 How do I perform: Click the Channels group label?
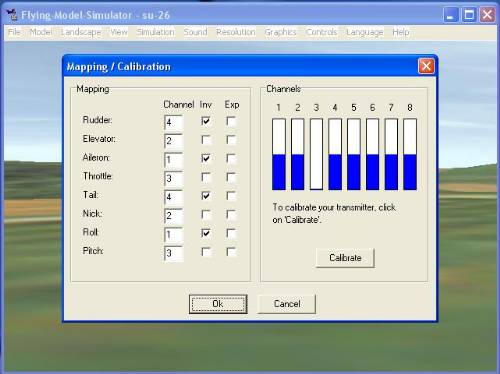pos(283,89)
